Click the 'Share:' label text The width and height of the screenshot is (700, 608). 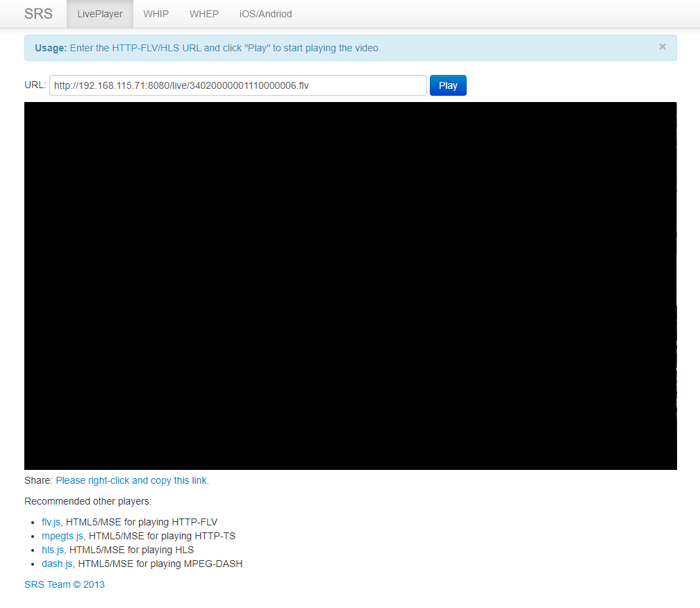pos(38,480)
